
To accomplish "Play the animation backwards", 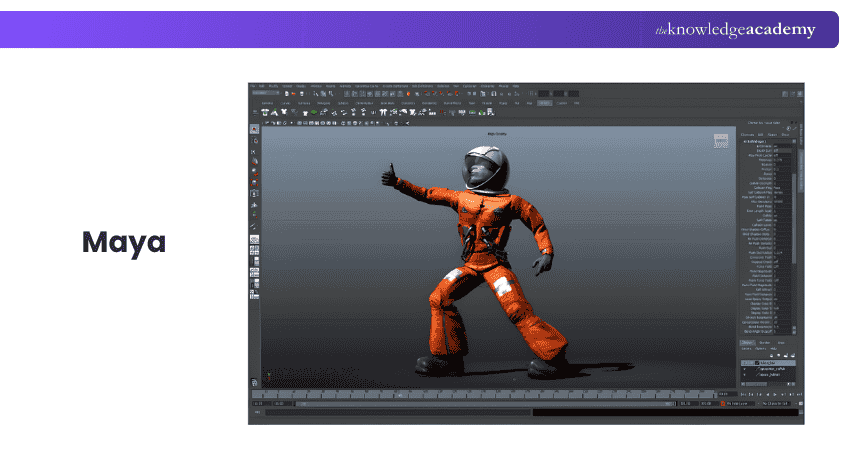I will [x=768, y=395].
